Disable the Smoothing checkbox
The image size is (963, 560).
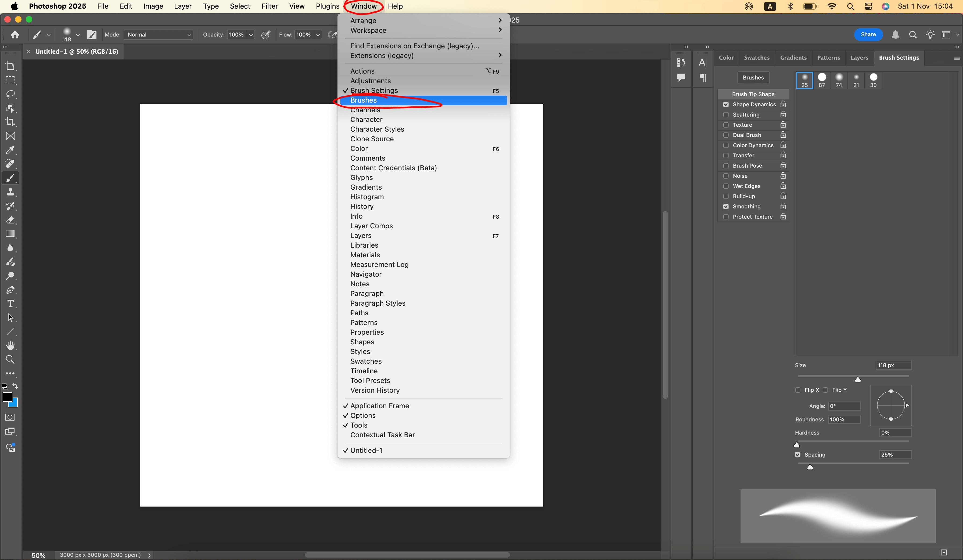(x=726, y=207)
